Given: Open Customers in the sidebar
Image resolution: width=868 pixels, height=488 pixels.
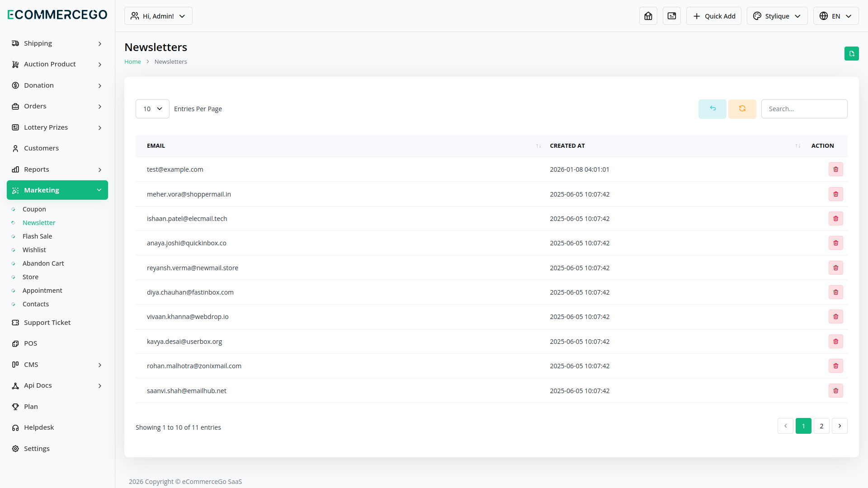Looking at the screenshot, I should (57, 148).
